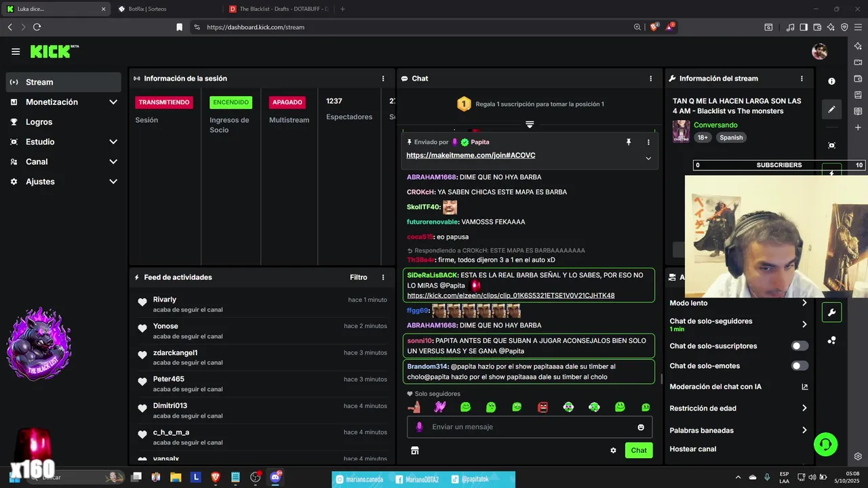Open the Logros page

(x=64, y=122)
